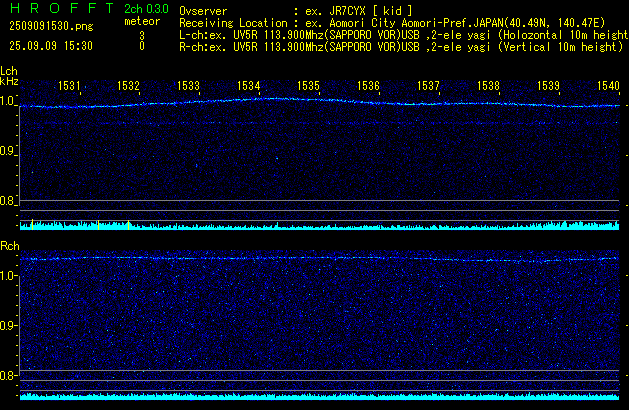Click the 1540 time tick label
629x410 pixels.
pyautogui.click(x=609, y=86)
